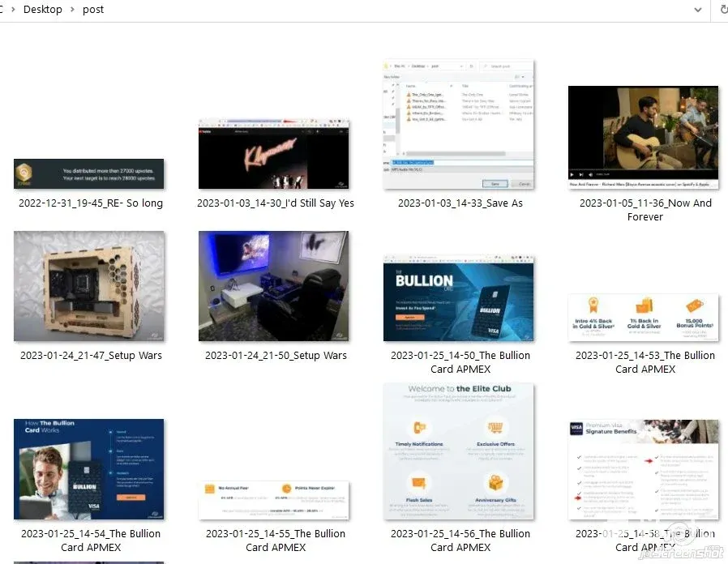The height and width of the screenshot is (564, 728).
Task: Click file label 2023-01-24_21-50_Setup Wars
Action: click(x=276, y=356)
